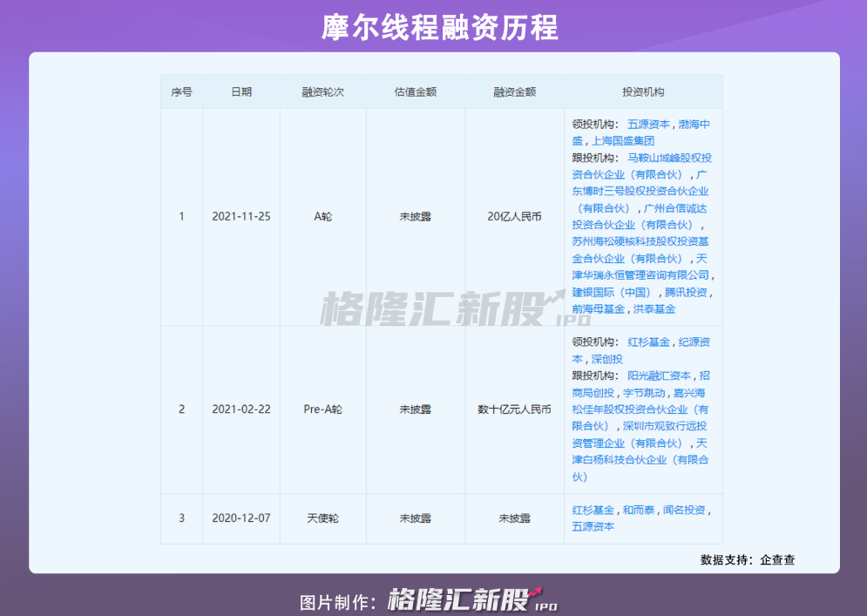This screenshot has height=616, width=867.
Task: Click the 投资机构 column header
Action: [643, 91]
